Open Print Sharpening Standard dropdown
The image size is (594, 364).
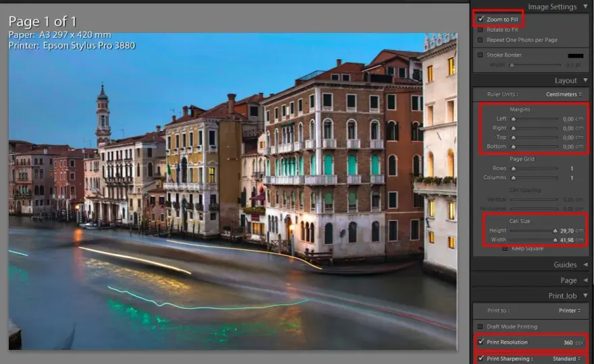[x=566, y=359]
